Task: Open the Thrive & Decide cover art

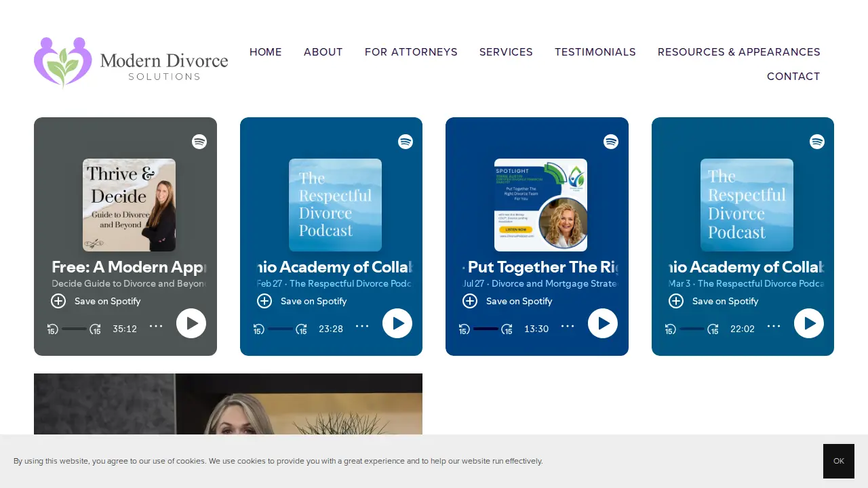Action: (x=129, y=205)
